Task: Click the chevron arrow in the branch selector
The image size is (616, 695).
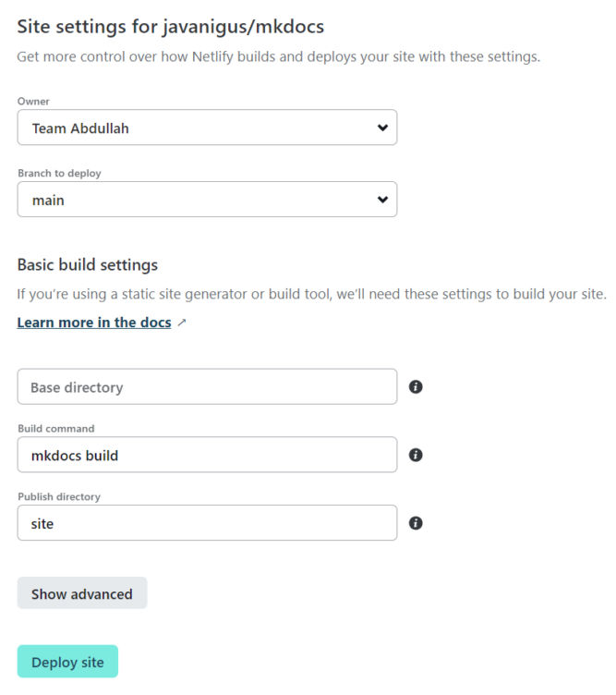Action: tap(382, 200)
